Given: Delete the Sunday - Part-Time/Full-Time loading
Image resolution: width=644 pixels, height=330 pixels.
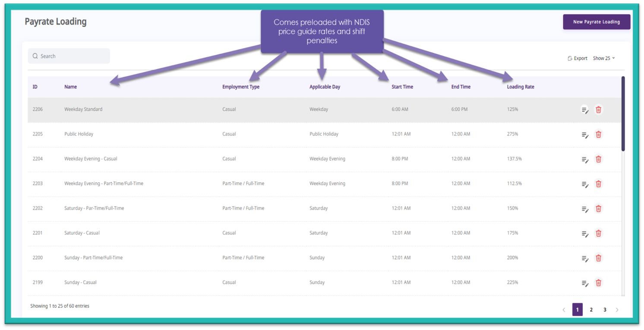Looking at the screenshot, I should [x=598, y=258].
